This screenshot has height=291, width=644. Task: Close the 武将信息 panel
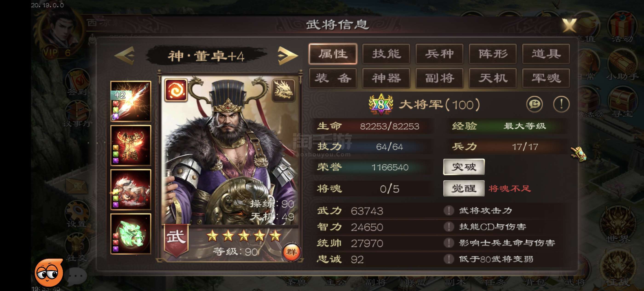569,25
